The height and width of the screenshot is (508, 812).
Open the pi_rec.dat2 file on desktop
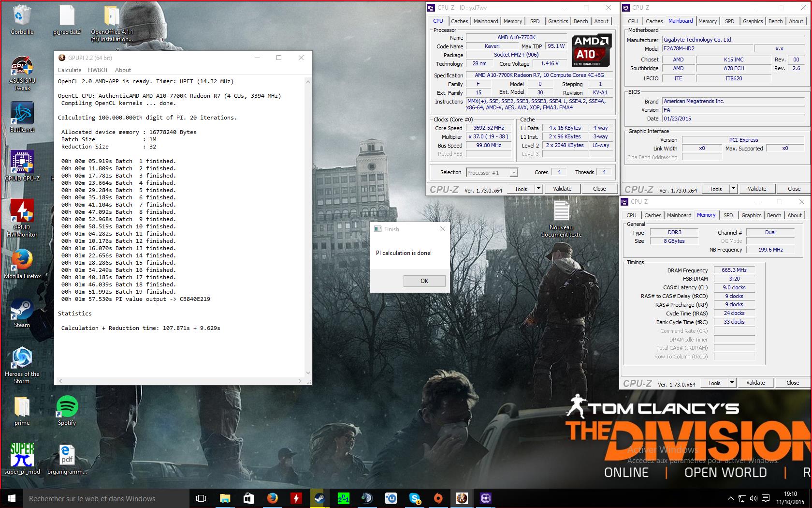67,19
